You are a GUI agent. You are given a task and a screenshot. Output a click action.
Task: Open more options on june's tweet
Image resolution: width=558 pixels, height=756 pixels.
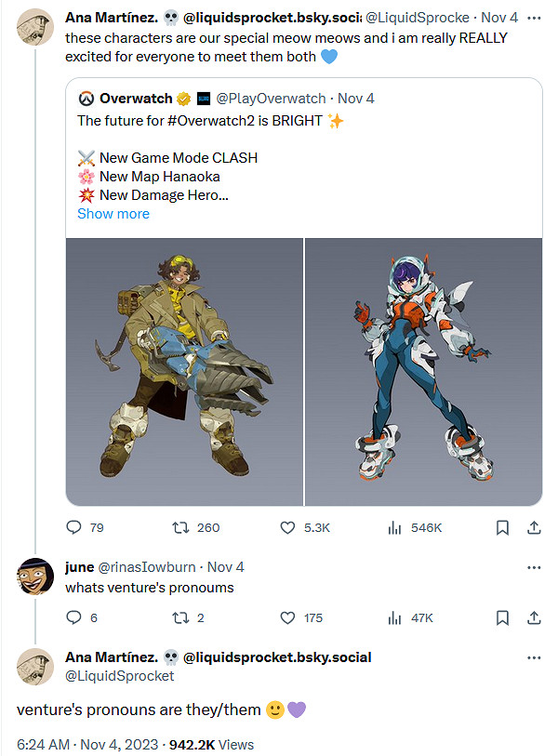point(534,567)
